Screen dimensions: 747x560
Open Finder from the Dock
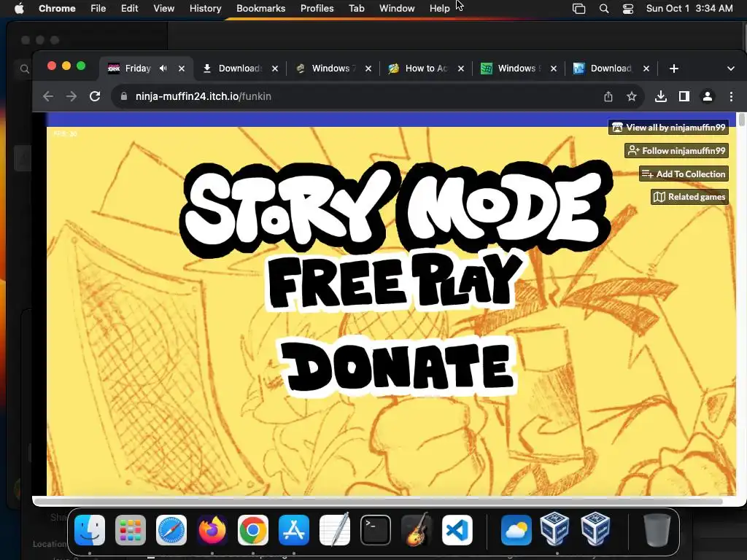click(x=90, y=530)
